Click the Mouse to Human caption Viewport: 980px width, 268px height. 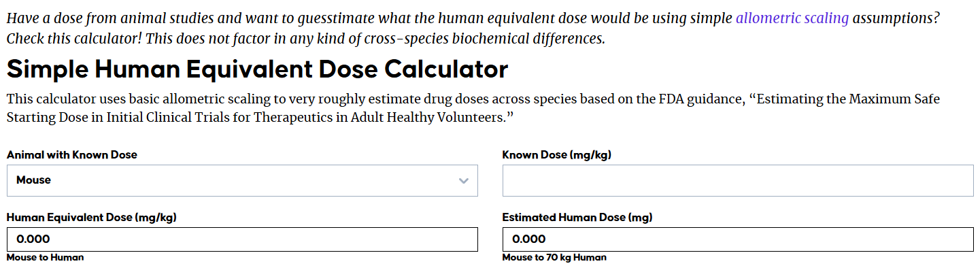click(46, 258)
